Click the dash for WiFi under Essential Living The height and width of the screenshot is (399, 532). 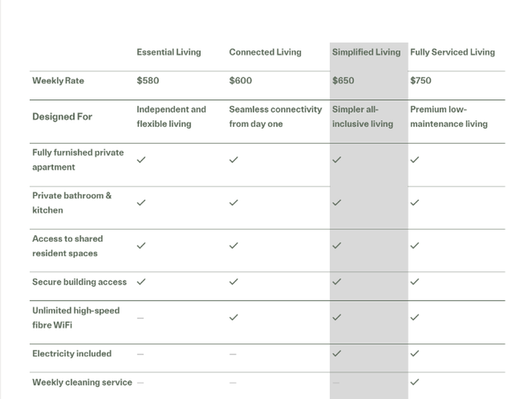tap(140, 318)
